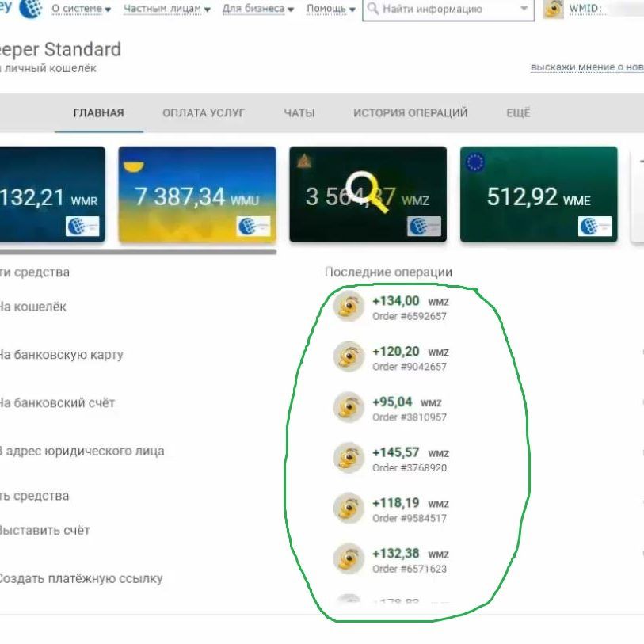The width and height of the screenshot is (644, 644).
Task: Click the WebMoney globe logo in header
Action: pyautogui.click(x=30, y=8)
